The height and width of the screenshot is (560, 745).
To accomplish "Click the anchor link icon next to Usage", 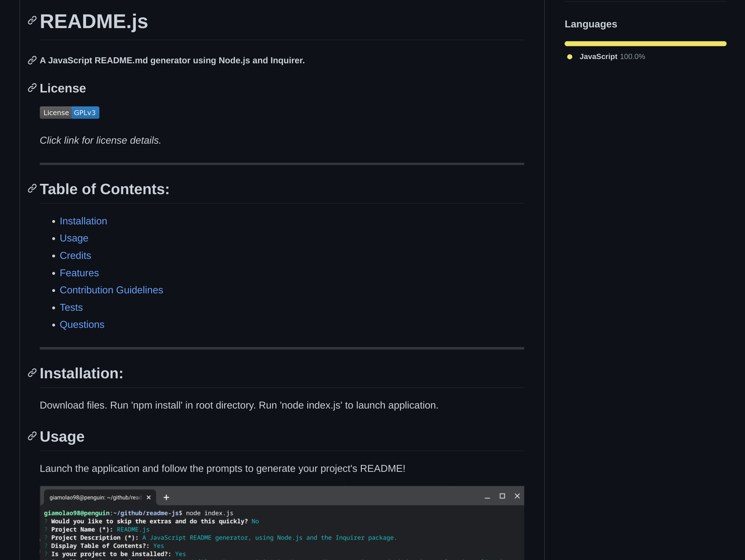I will (x=32, y=436).
